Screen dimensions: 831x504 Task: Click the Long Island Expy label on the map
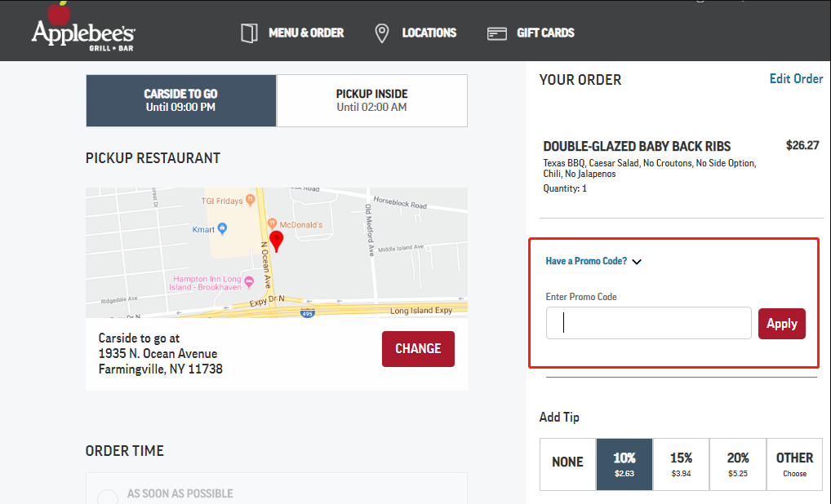tap(421, 311)
